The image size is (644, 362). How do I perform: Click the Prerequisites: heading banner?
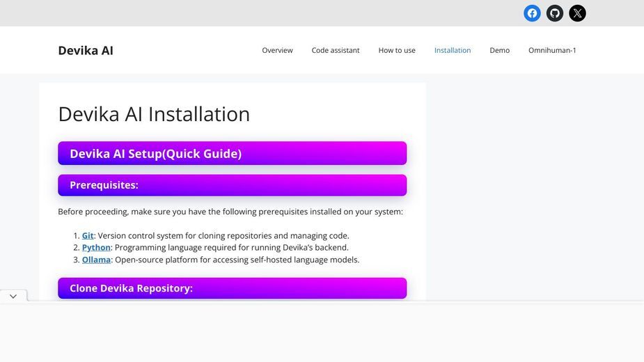(232, 185)
